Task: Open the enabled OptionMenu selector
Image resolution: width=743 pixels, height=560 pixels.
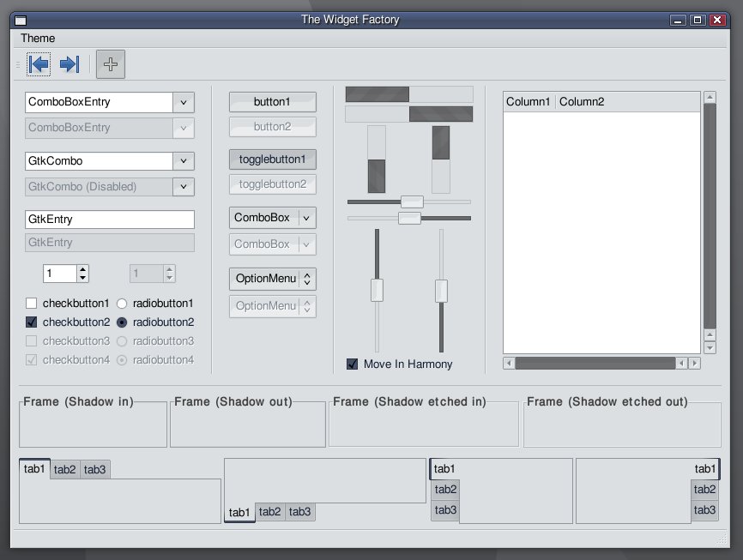Action: tap(273, 279)
